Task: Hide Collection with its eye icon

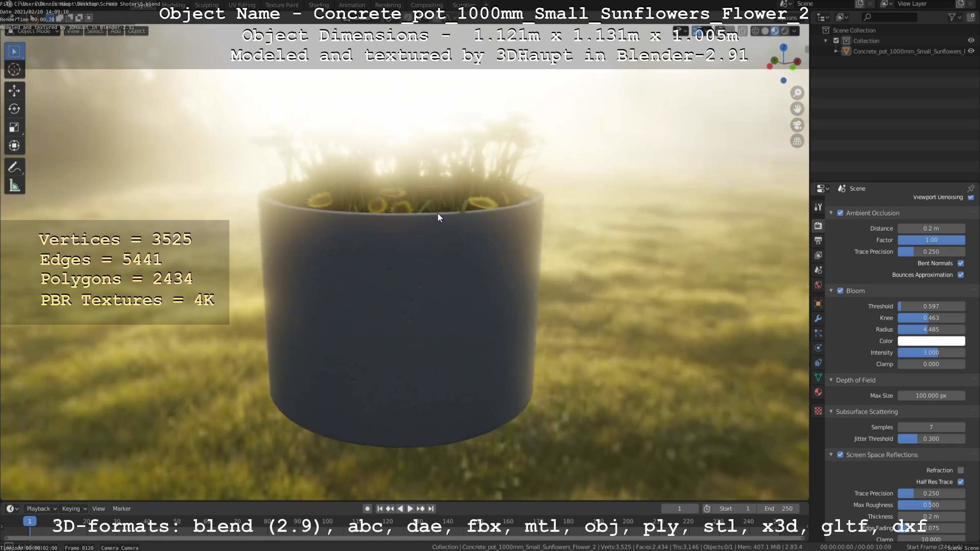Action: 971,40
